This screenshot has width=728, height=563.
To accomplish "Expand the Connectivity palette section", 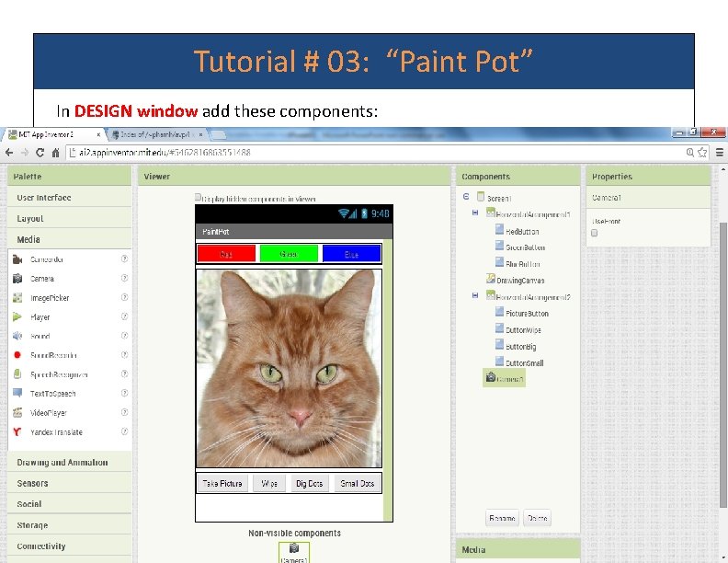I will pyautogui.click(x=70, y=546).
